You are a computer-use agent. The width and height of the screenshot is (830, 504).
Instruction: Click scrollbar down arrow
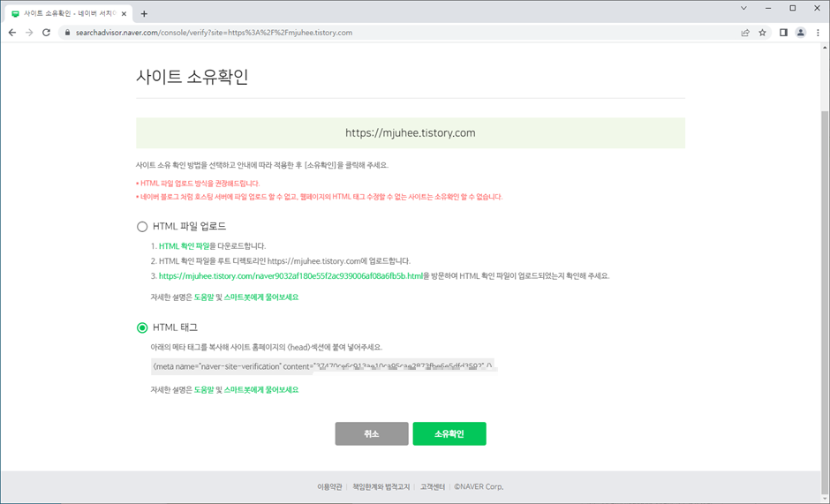(x=826, y=497)
